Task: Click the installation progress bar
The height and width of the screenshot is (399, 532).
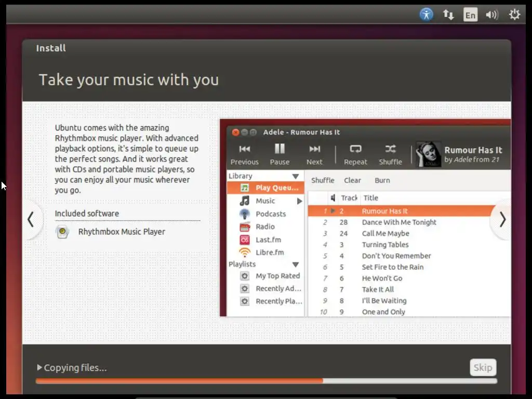Action: [267, 381]
